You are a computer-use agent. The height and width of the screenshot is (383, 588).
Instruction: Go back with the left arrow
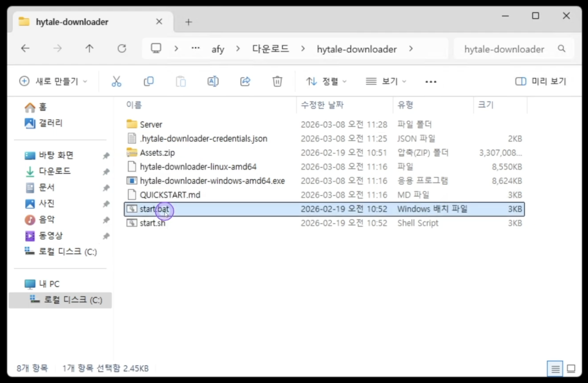(x=25, y=48)
